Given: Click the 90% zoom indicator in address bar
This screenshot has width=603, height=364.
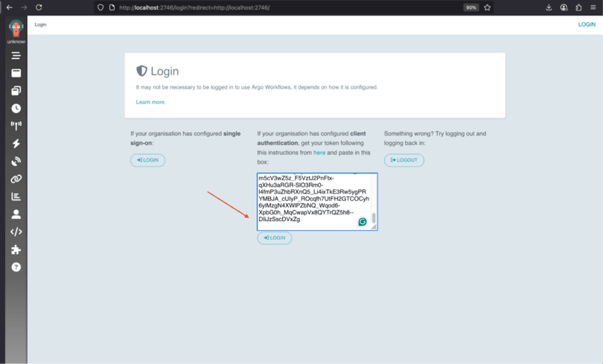Looking at the screenshot, I should coord(471,7).
